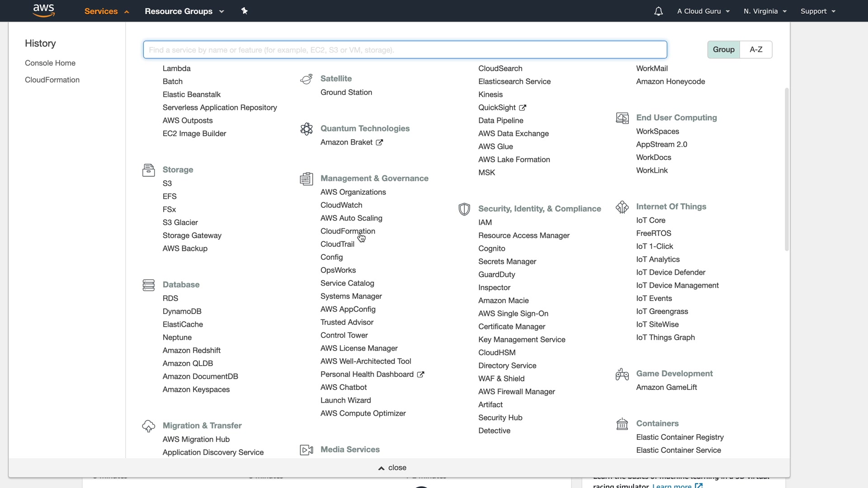The height and width of the screenshot is (488, 868).
Task: Open the A Cloud Guru account menu
Action: [x=703, y=11]
